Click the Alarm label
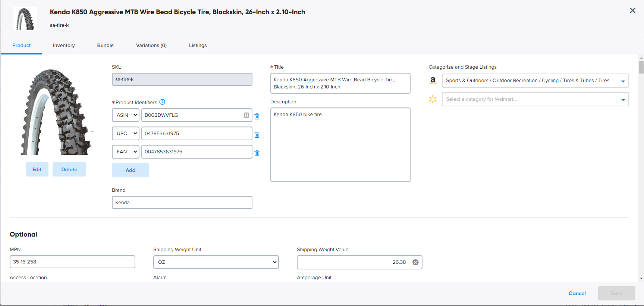644x306 pixels. 160,278
